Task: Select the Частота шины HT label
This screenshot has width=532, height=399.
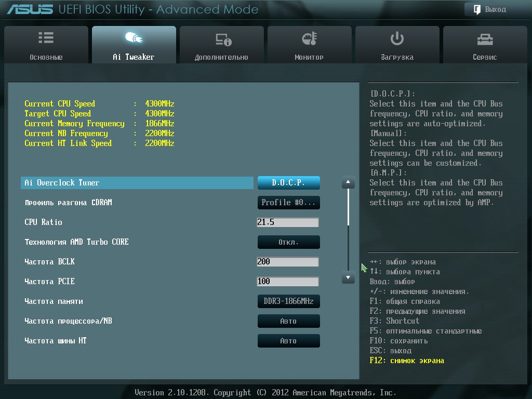Action: pos(55,341)
